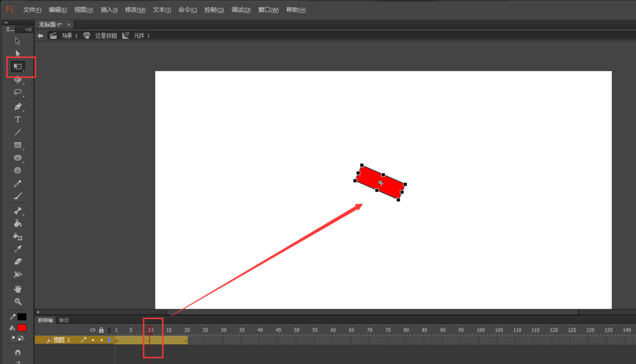This screenshot has height=364, width=636.
Task: Open the 编辑 menu
Action: pos(58,10)
